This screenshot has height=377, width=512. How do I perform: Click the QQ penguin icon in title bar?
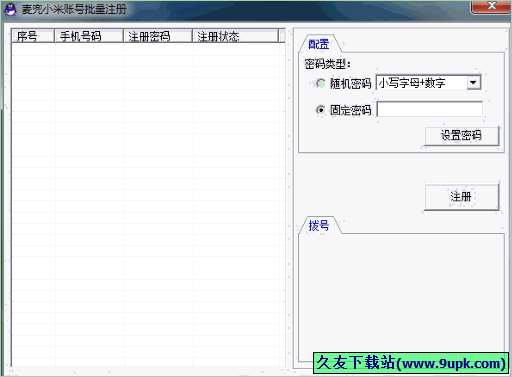tap(10, 9)
